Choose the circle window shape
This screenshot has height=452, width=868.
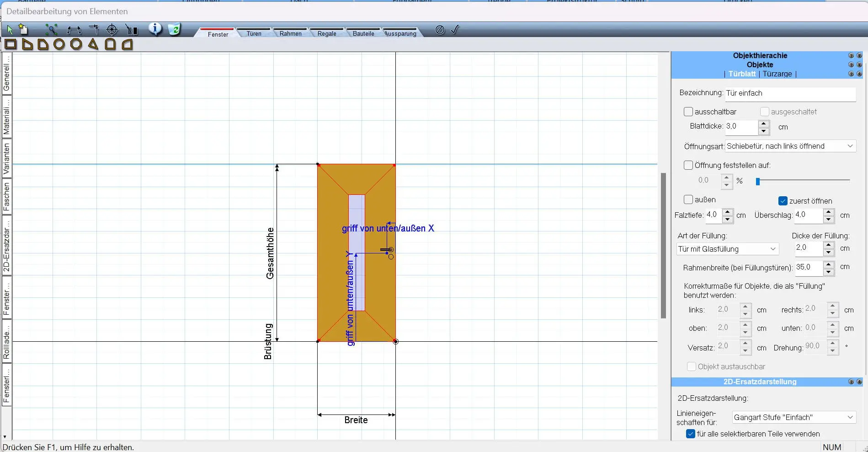(x=59, y=44)
